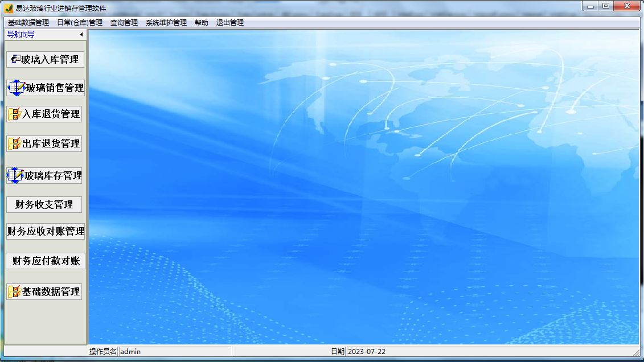Open 基础数据管理 at bottom of sidebar
Viewport: 644px width, 362px height.
click(44, 291)
